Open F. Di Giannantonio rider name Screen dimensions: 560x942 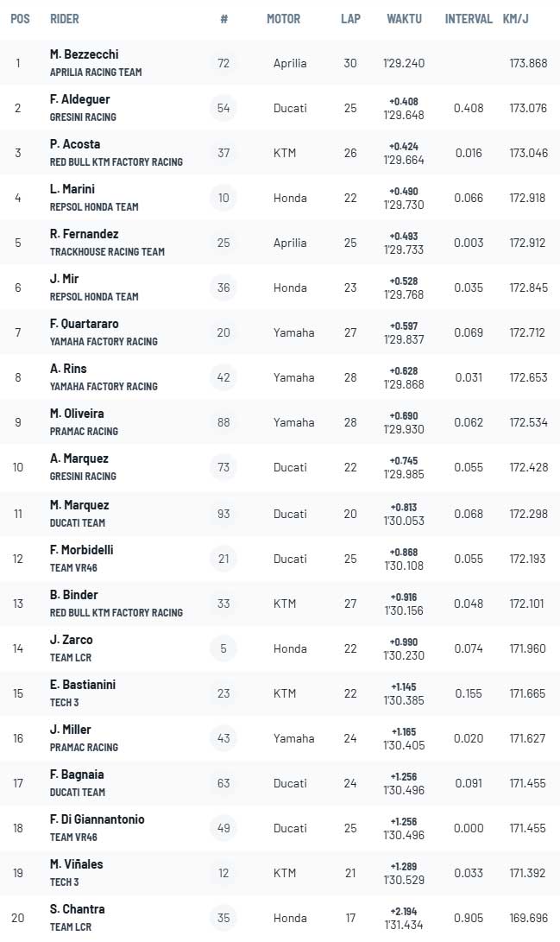point(98,819)
